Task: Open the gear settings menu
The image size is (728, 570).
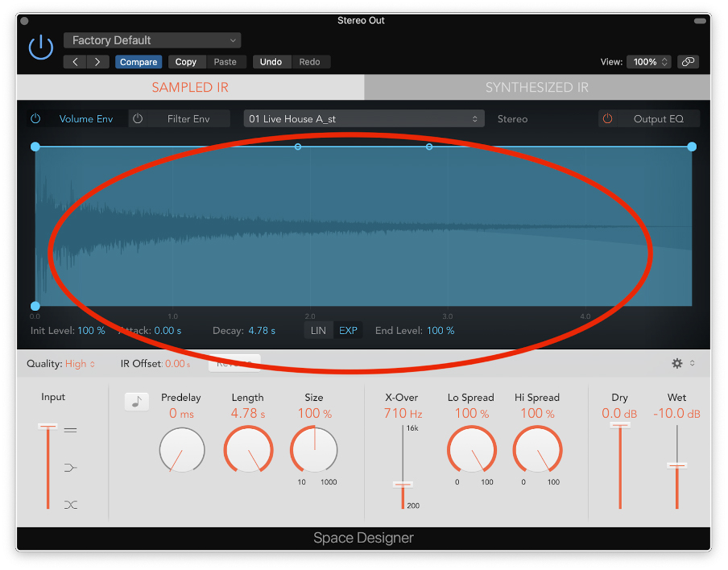Action: 677,363
